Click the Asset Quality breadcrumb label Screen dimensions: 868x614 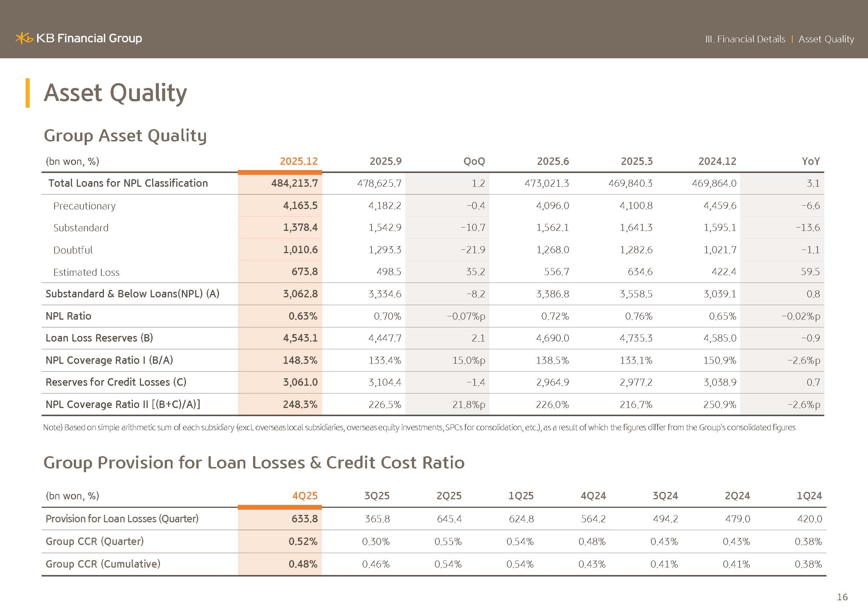tap(826, 39)
